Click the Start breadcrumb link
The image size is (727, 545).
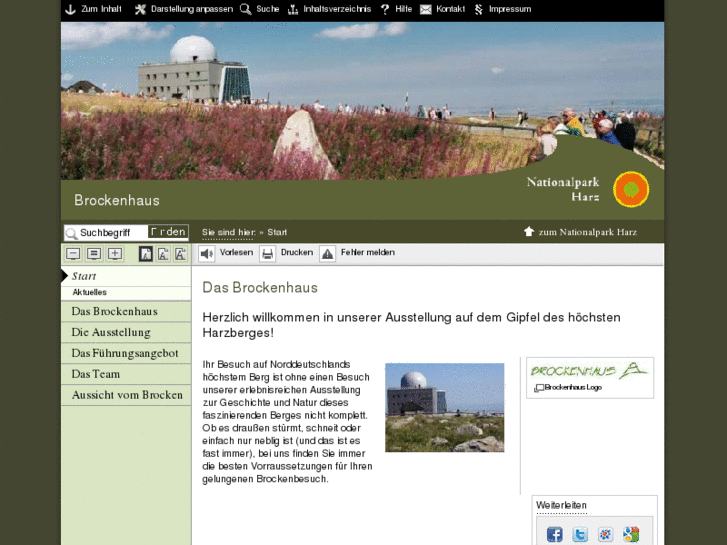(277, 232)
